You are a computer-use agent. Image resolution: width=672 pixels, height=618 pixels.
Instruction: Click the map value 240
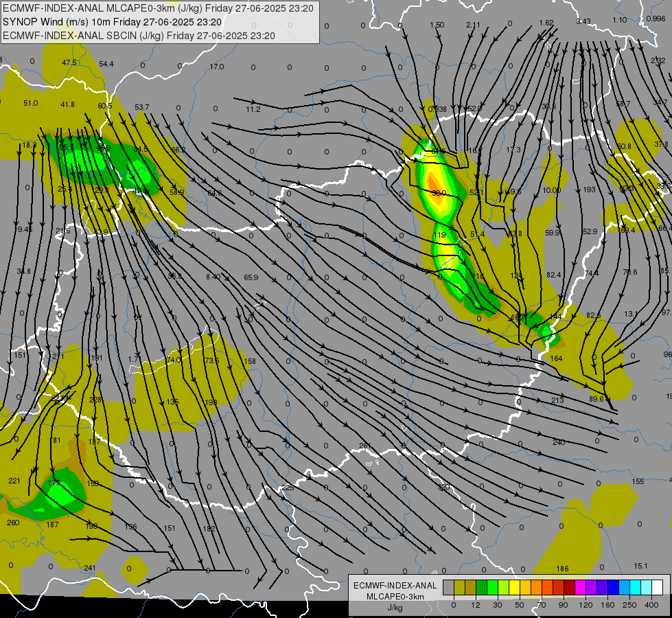pos(559,442)
